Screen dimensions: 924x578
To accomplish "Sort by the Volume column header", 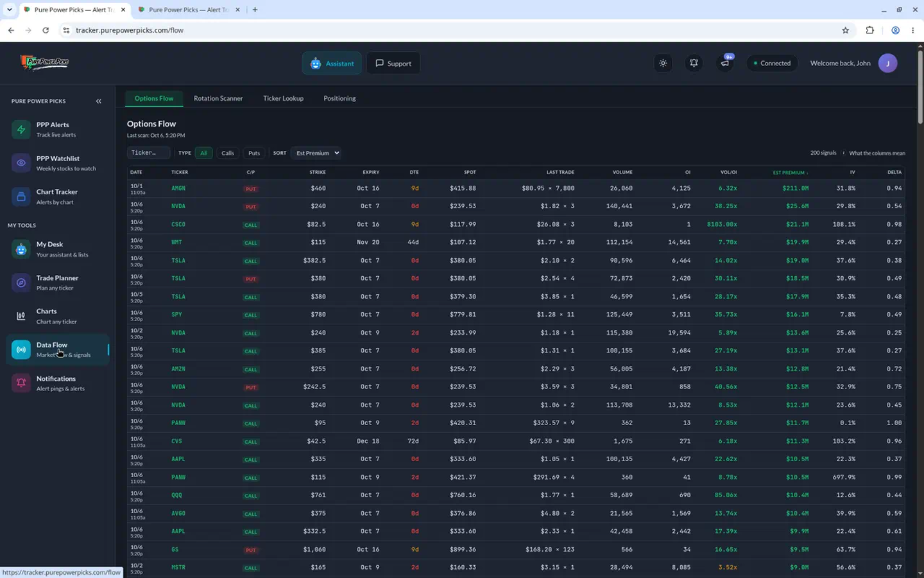I will (622, 172).
